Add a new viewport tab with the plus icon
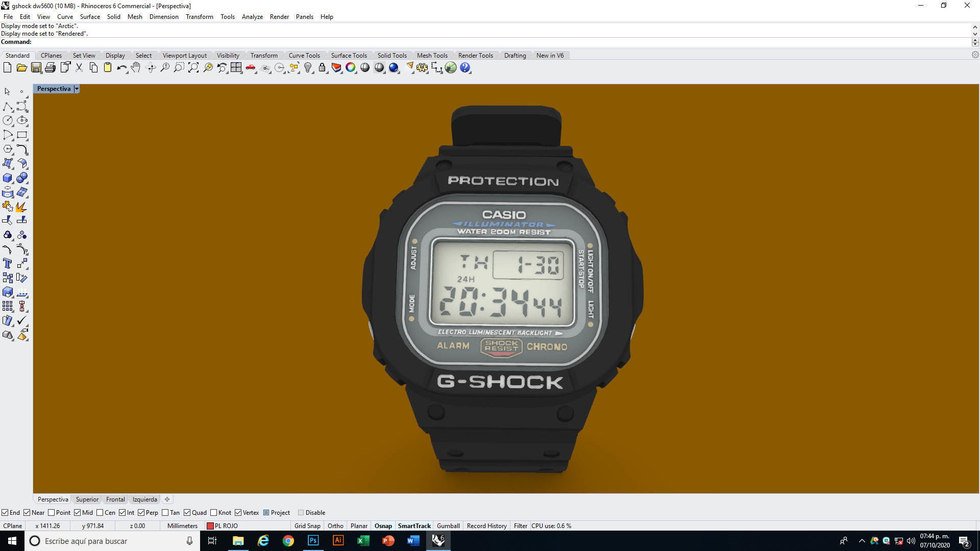 coord(167,499)
